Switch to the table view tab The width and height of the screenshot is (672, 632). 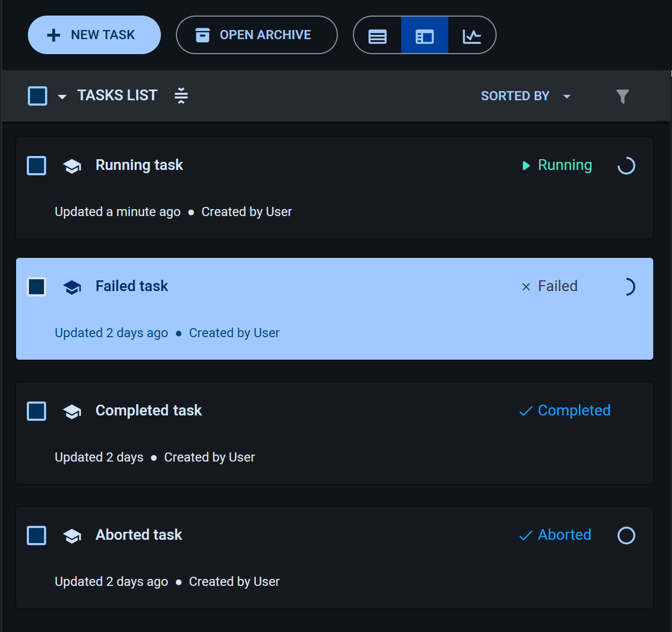[x=378, y=35]
